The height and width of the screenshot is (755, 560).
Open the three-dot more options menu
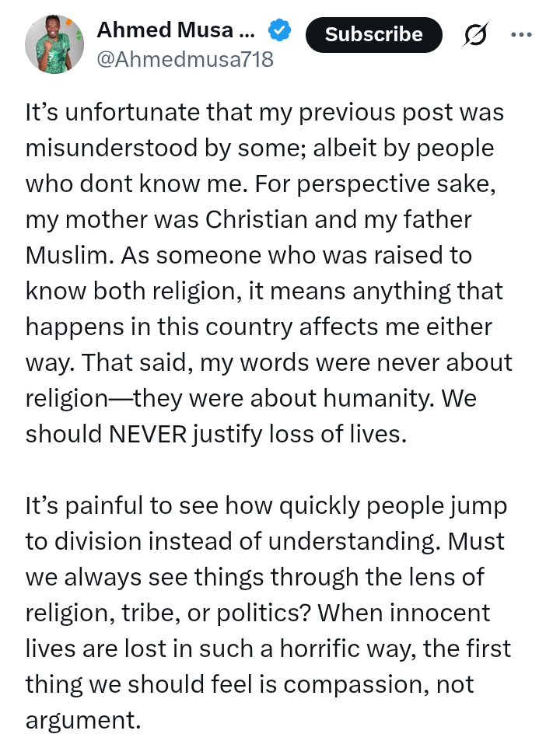pos(521,35)
